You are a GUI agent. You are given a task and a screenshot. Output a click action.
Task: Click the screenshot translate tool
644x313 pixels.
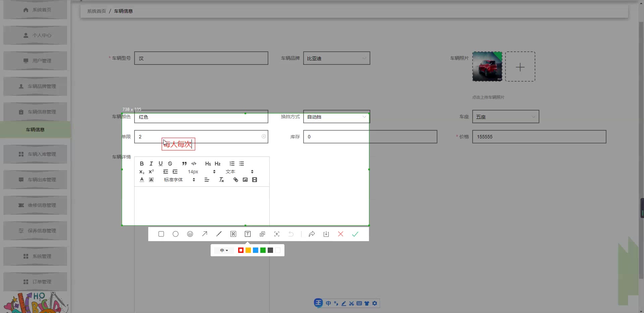click(262, 234)
